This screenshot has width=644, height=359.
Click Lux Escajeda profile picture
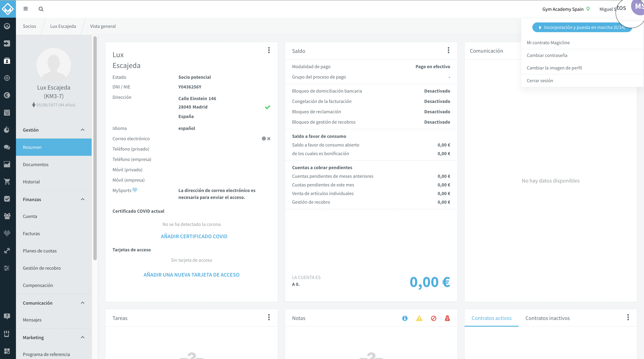pyautogui.click(x=53, y=65)
